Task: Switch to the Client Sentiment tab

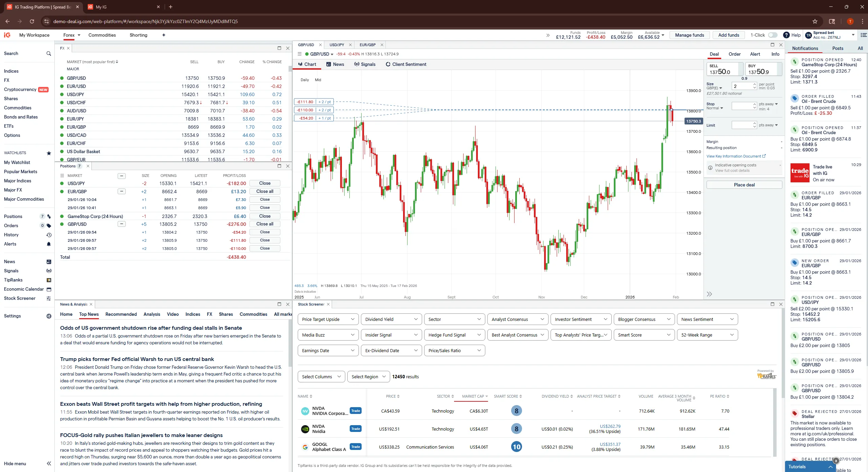Action: tap(406, 64)
